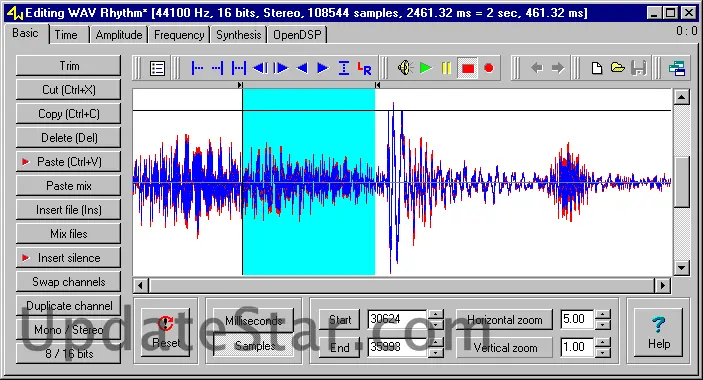Click the Horizontal zoom button
Screen dimensions: 703x380
click(x=504, y=320)
